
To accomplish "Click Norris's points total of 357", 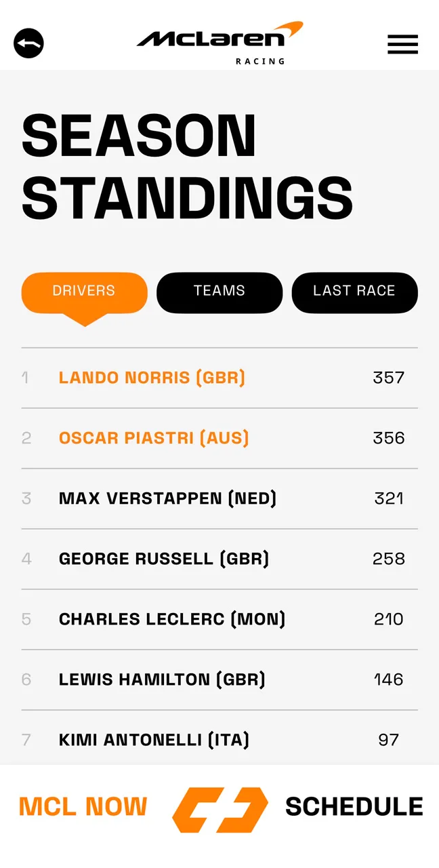I will [x=388, y=378].
